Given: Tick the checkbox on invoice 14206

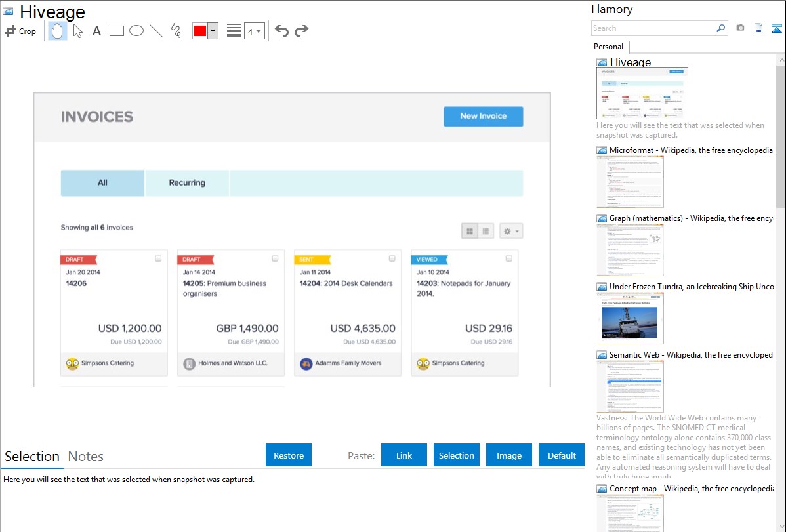Looking at the screenshot, I should click(x=158, y=258).
